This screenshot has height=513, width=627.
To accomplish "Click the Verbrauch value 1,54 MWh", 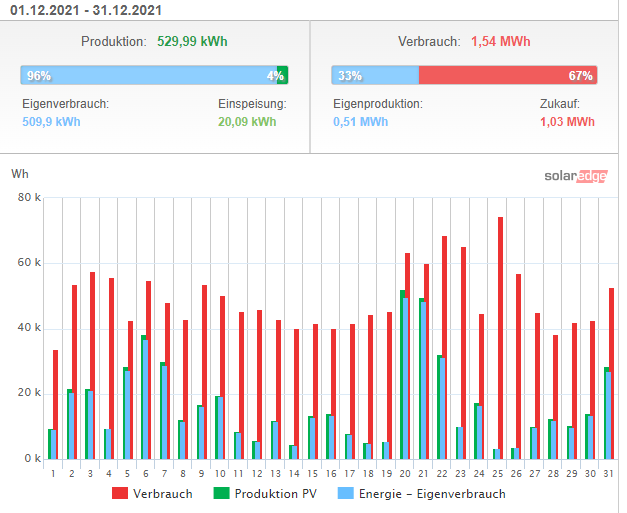I will tap(501, 42).
